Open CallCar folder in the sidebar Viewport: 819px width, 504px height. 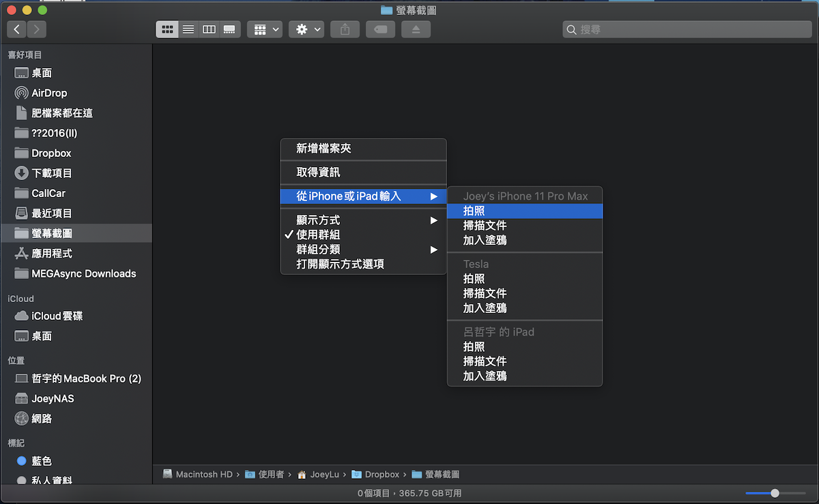(x=76, y=193)
